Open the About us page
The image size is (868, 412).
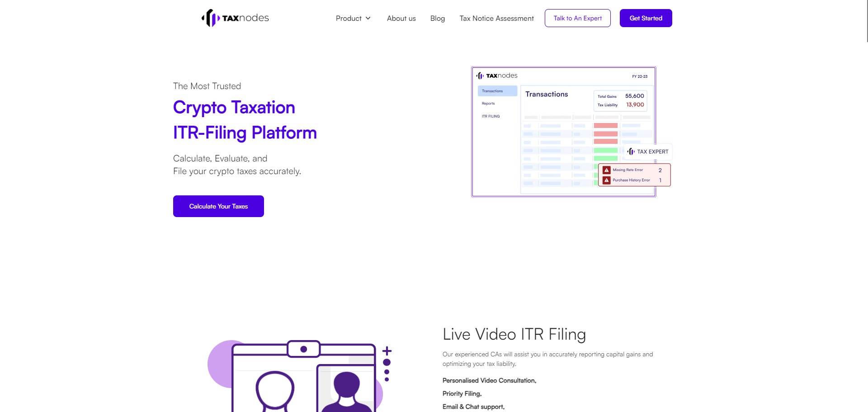click(401, 18)
